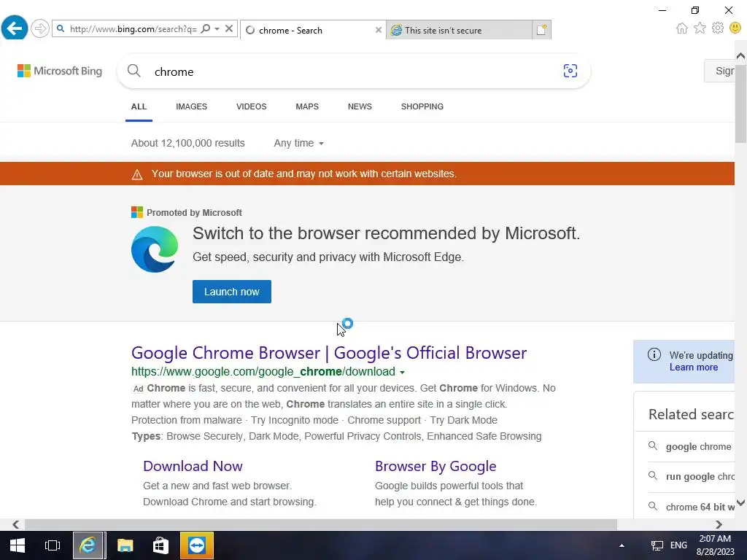Open the address bar autocomplete dropdown arrow
747x560 pixels.
(217, 29)
